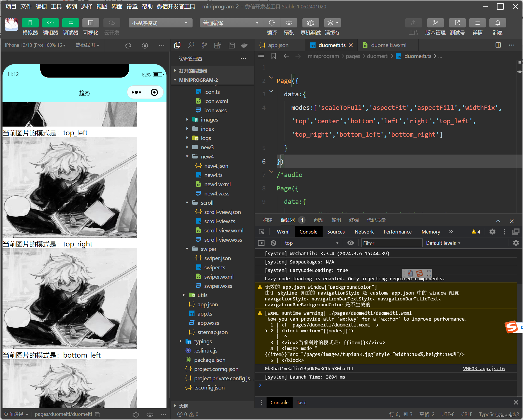Expand the 大纲 outline section
Viewport: 523px width, 420px height.
(x=212, y=406)
